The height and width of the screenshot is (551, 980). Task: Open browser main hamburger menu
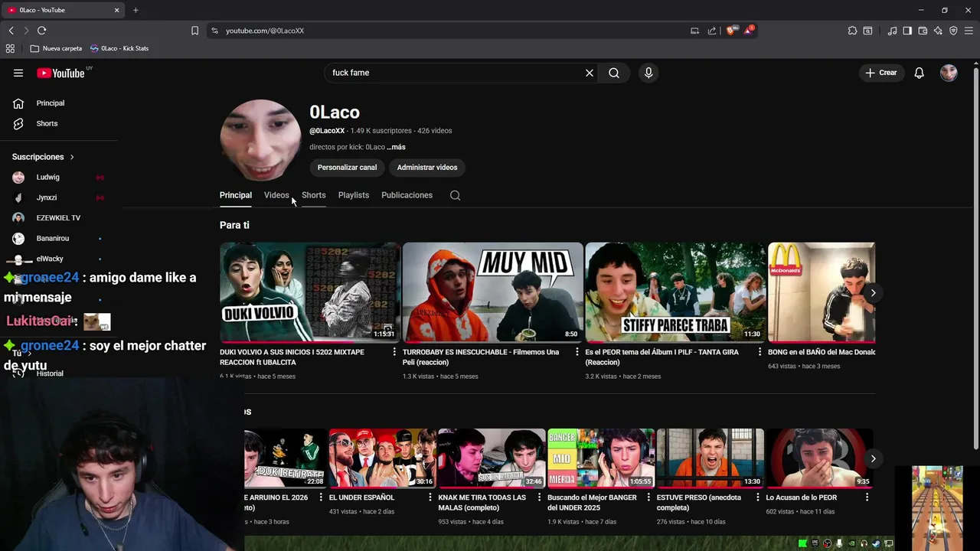(969, 31)
